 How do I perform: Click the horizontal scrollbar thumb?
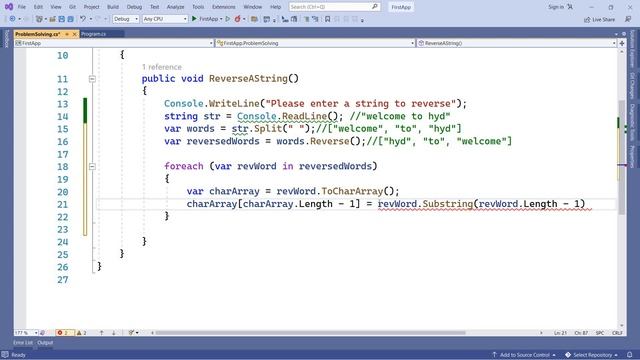click(x=310, y=333)
